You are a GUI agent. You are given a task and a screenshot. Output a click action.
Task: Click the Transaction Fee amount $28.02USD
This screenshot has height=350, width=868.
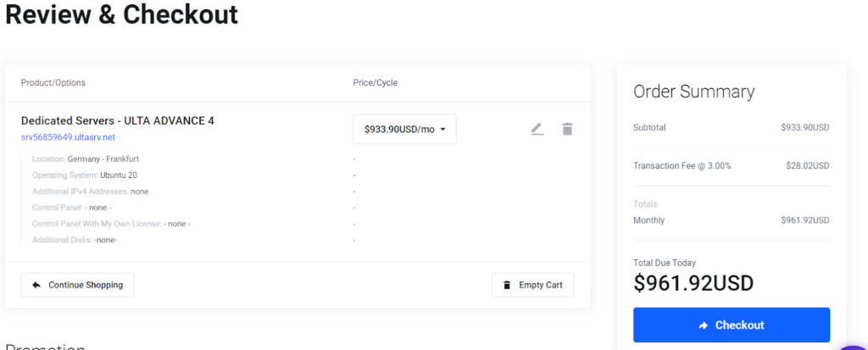tap(807, 166)
